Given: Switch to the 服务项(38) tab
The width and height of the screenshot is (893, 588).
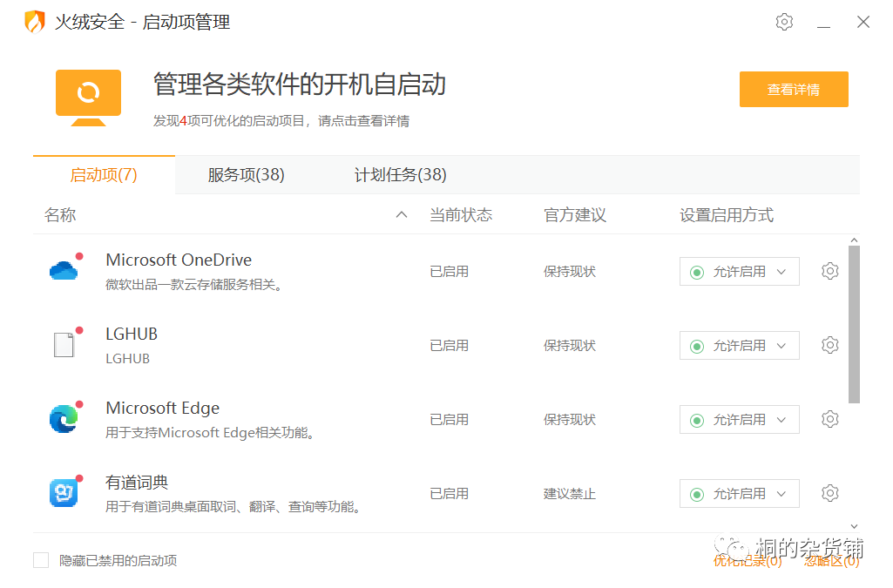Looking at the screenshot, I should pyautogui.click(x=246, y=175).
